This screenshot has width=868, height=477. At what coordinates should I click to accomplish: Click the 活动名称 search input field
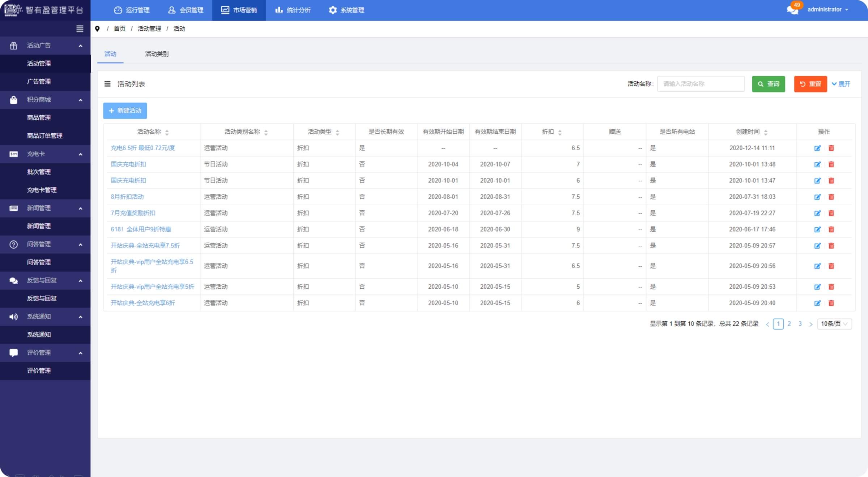point(701,84)
